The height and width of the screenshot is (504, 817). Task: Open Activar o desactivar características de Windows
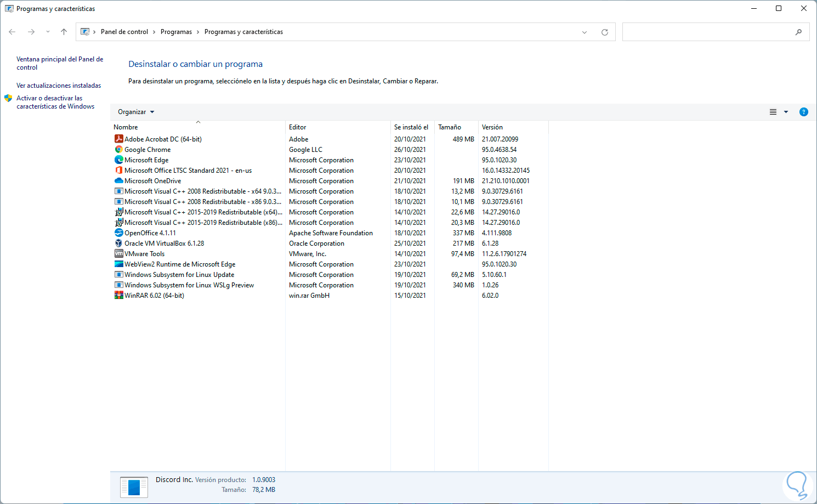tap(55, 102)
